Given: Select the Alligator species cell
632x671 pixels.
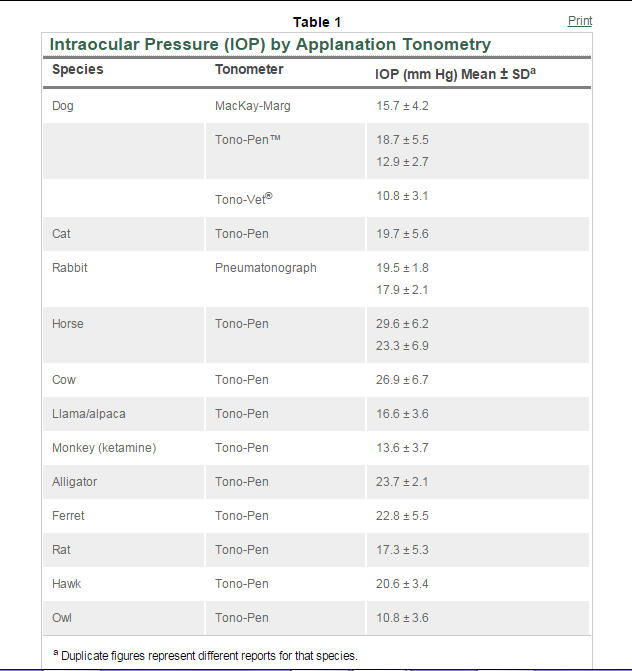Looking at the screenshot, I should click(75, 482).
